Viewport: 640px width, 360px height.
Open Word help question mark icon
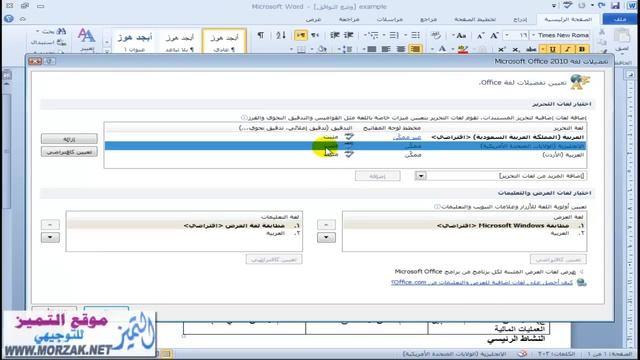pyautogui.click(x=9, y=19)
